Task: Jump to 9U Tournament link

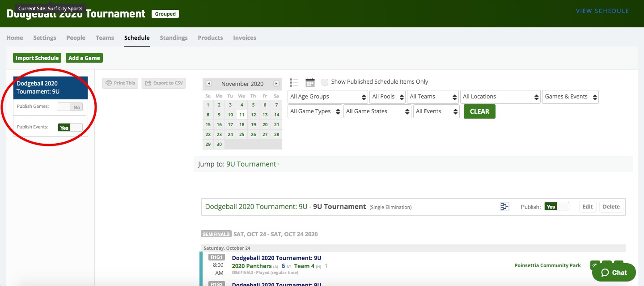Action: click(x=251, y=164)
